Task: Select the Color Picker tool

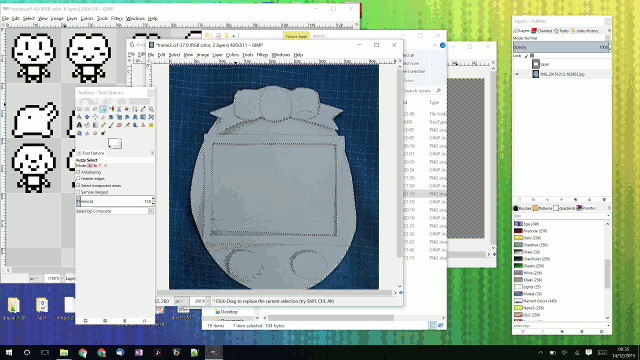Action: coord(143,109)
